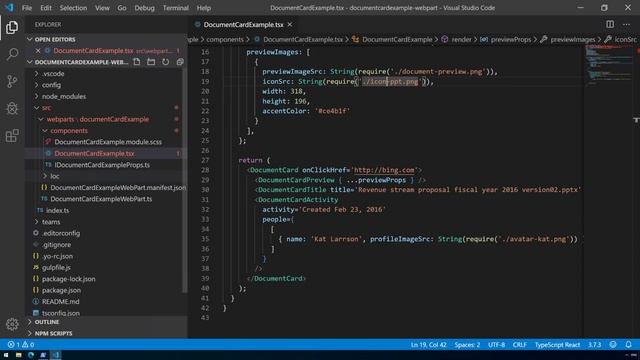This screenshot has height=360, width=640.
Task: Change line endings via CRLF
Action: click(520, 344)
